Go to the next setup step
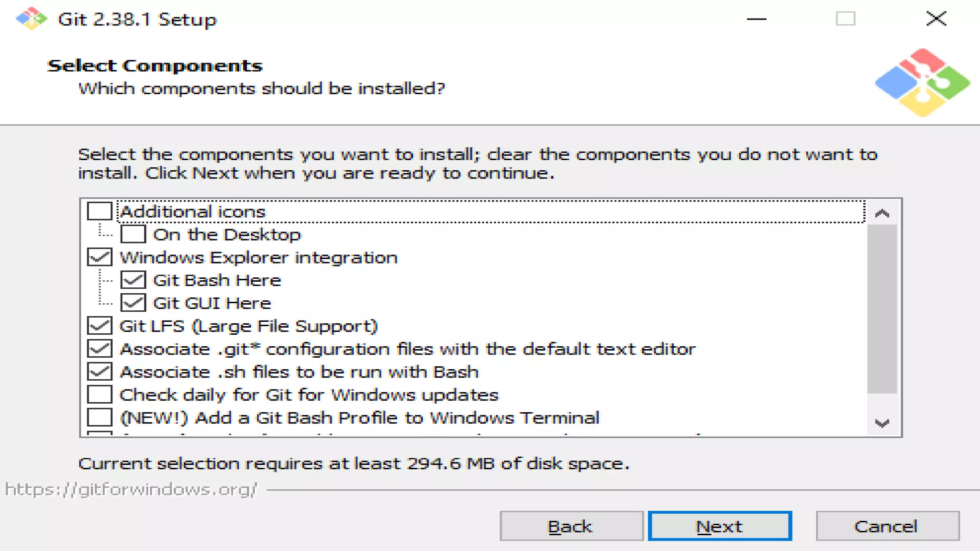The height and width of the screenshot is (551, 980). 720,526
